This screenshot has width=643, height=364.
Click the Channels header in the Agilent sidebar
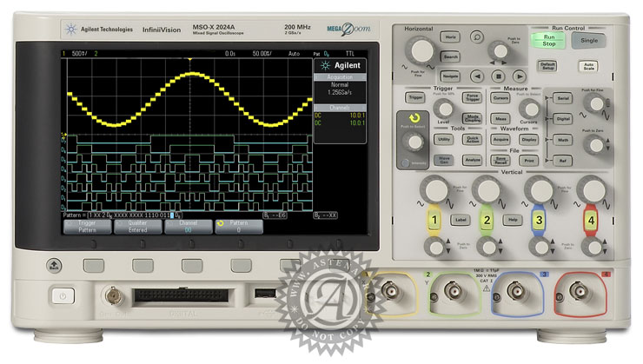[x=340, y=108]
